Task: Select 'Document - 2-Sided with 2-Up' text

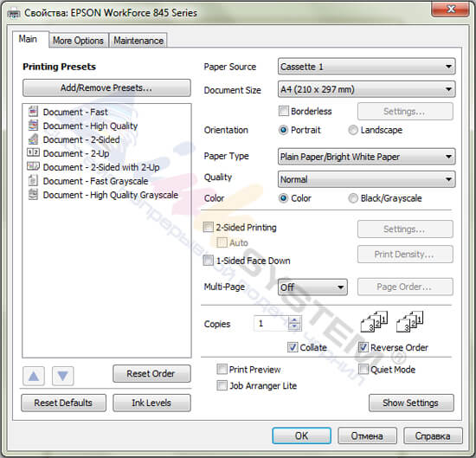Action: [x=101, y=167]
